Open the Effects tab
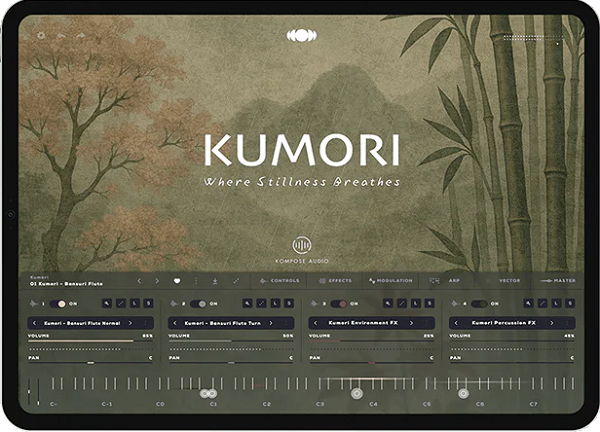 point(335,280)
